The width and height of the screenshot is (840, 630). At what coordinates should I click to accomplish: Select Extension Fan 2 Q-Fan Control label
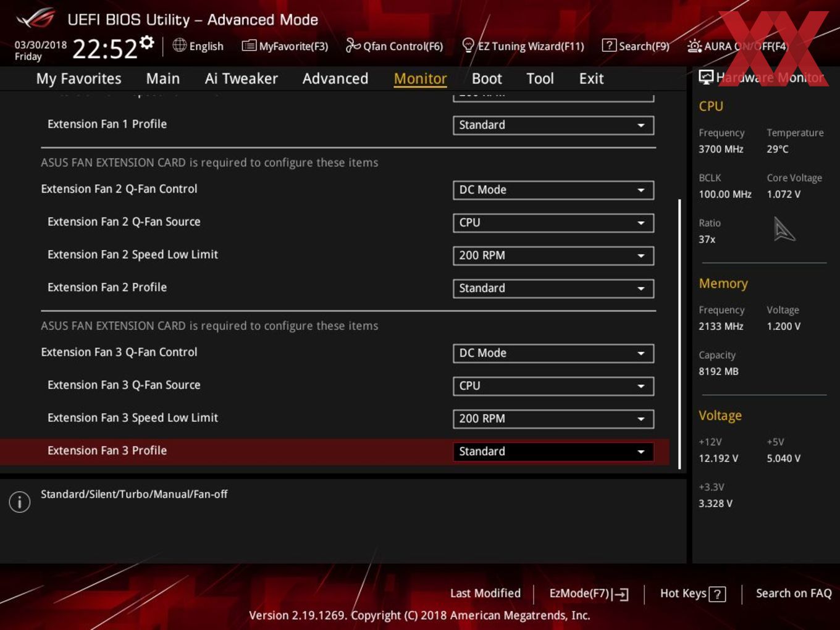(x=119, y=189)
